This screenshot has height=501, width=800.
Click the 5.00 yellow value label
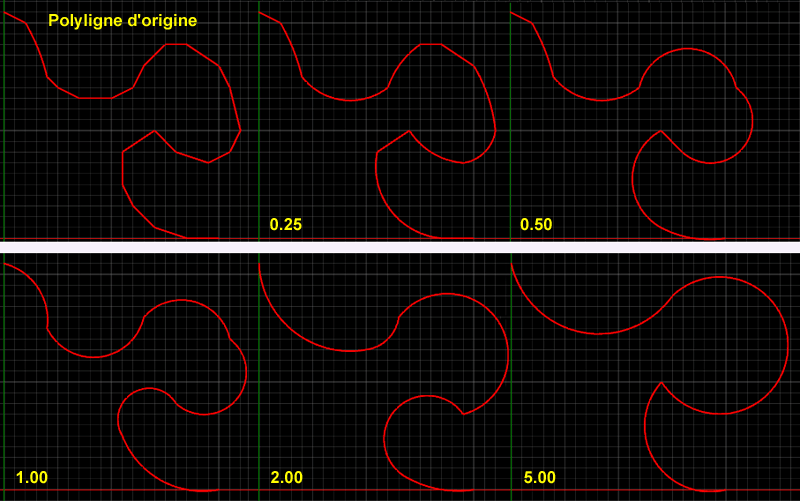pos(540,478)
